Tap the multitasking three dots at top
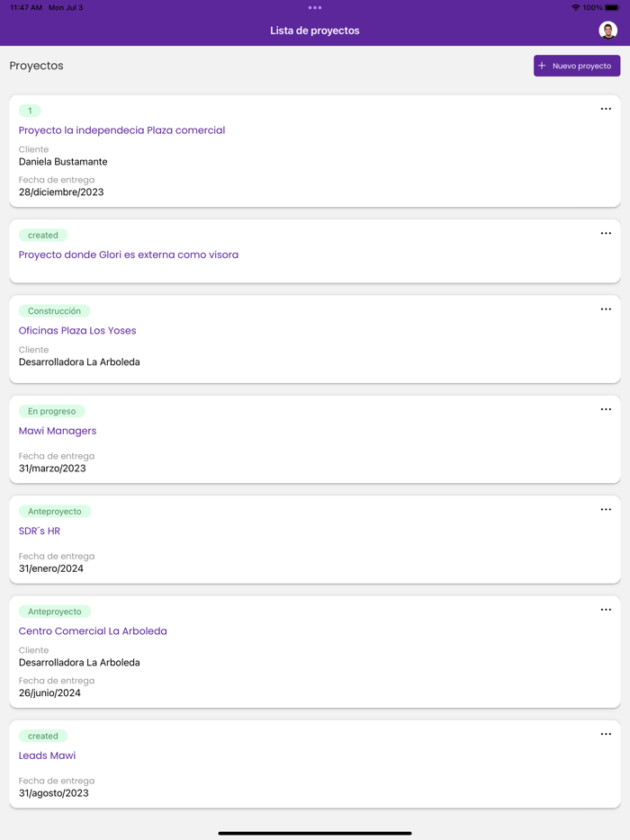The image size is (630, 840). [x=315, y=8]
